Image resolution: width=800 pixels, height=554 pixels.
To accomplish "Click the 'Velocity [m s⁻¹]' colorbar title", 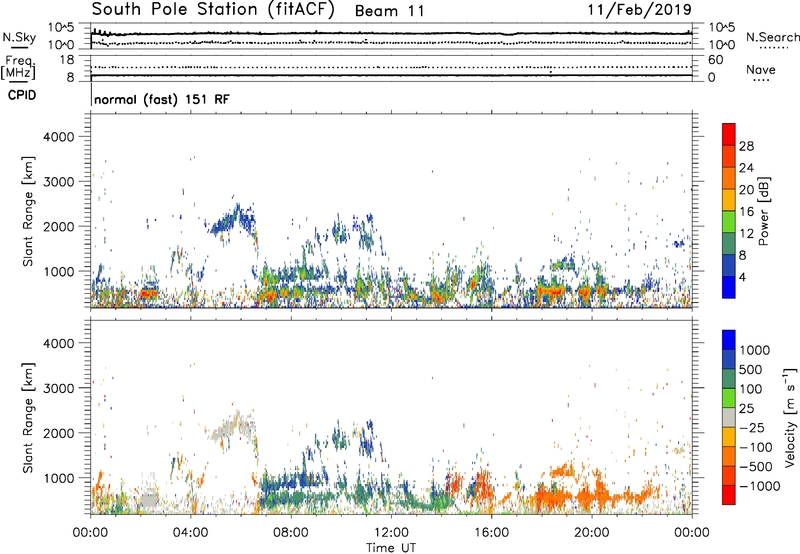I will click(x=790, y=417).
